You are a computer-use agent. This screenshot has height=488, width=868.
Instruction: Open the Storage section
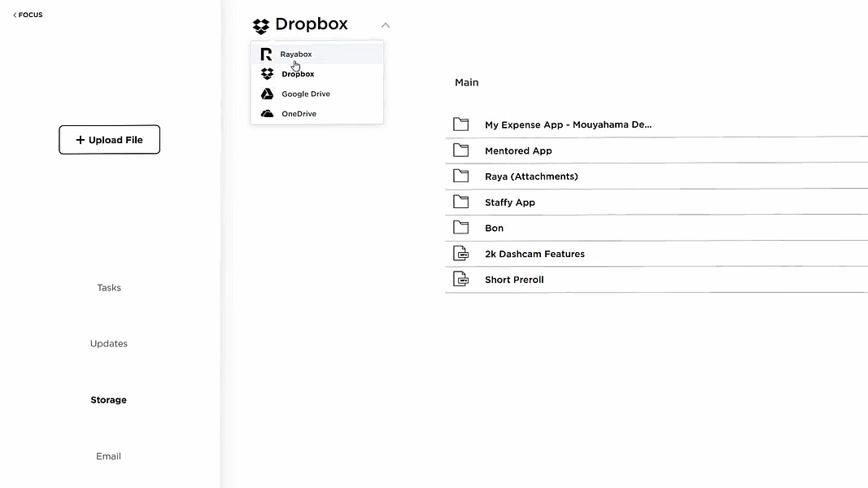coord(108,400)
